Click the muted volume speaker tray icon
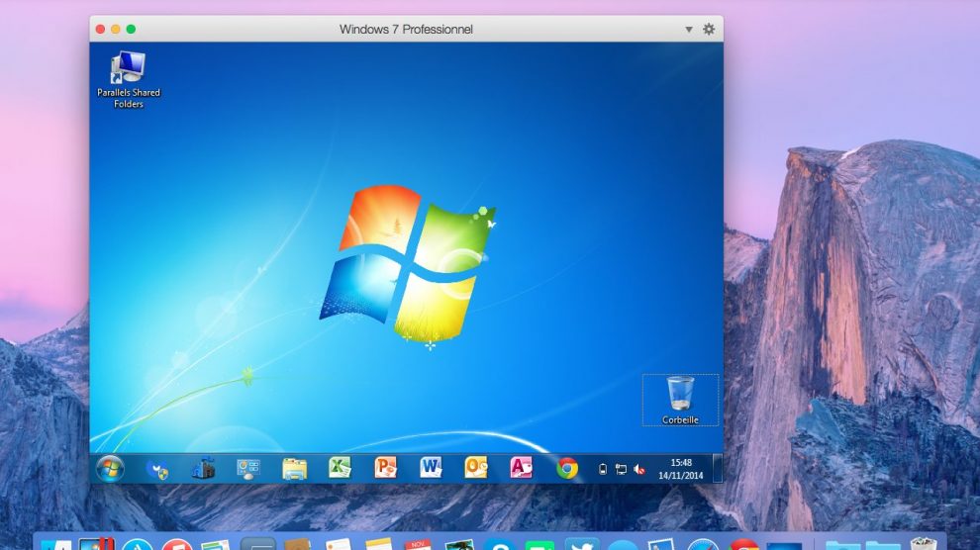The height and width of the screenshot is (550, 980). point(638,470)
